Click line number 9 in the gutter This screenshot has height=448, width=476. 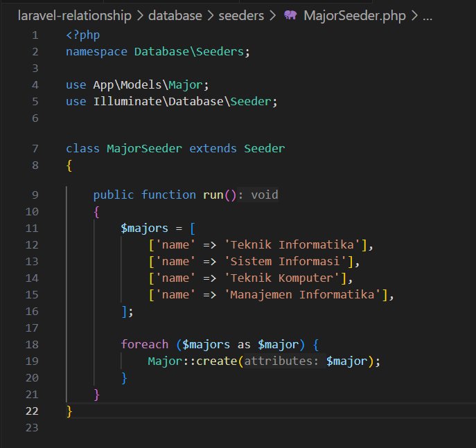coord(35,195)
